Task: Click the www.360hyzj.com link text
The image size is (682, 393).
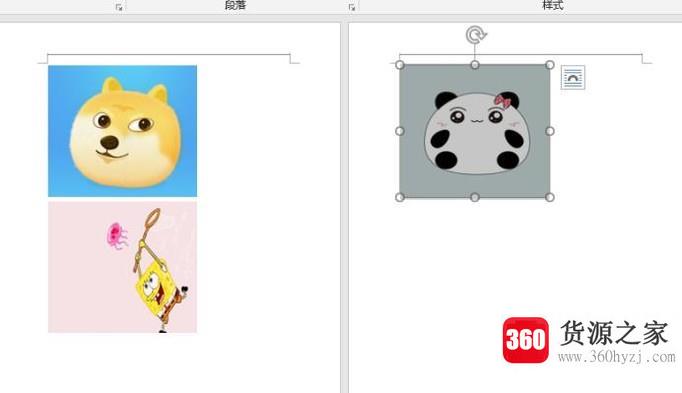Action: (617, 357)
